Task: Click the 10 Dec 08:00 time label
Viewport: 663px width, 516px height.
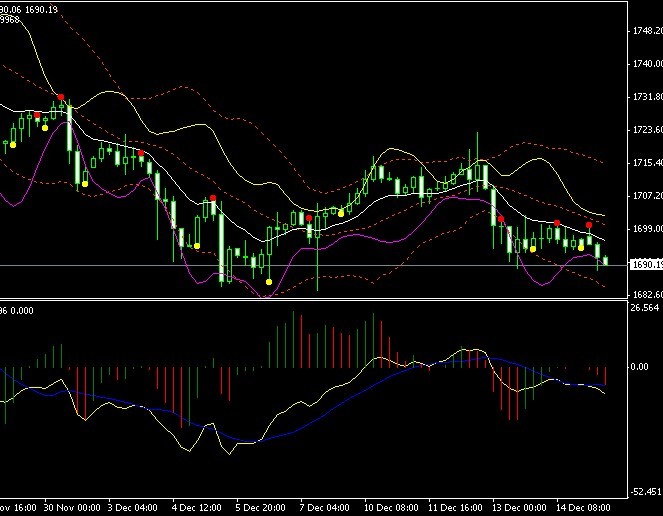Action: point(391,508)
